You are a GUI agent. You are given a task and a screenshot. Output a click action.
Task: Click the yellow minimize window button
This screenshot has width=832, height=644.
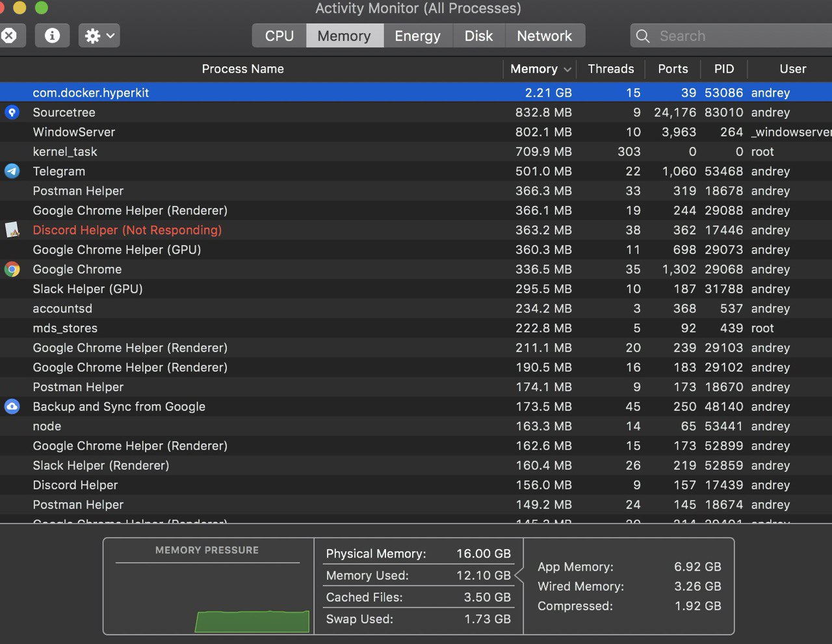point(19,8)
